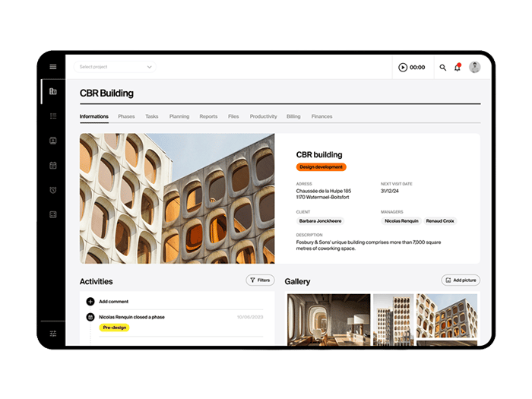Open the notifications bell
Screen dimensions: 532x399
point(458,68)
